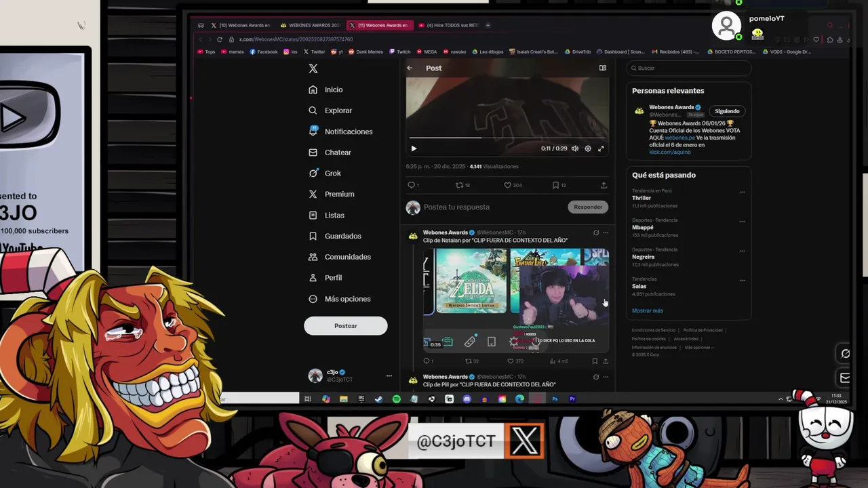Open the Thriller trending topic
The image size is (868, 488).
(642, 198)
